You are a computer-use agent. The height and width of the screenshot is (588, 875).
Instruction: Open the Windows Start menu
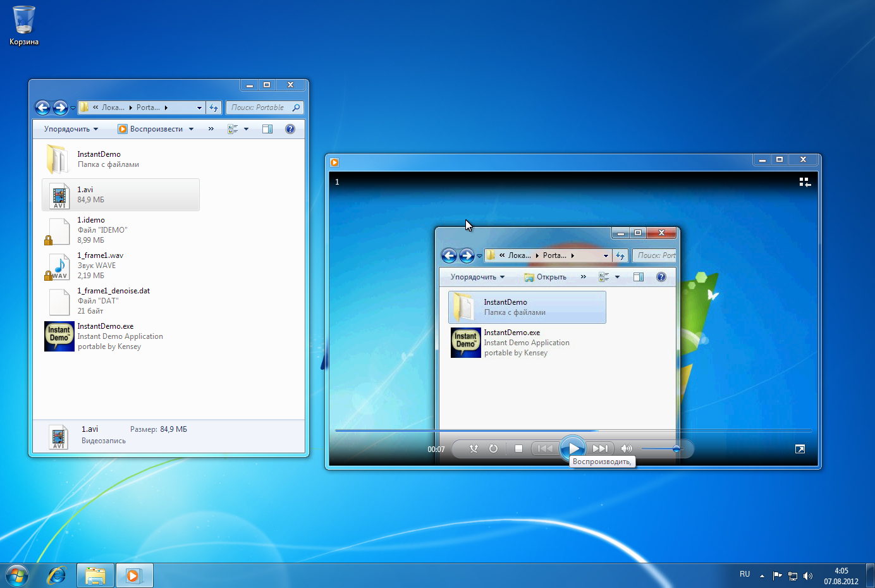click(x=17, y=575)
